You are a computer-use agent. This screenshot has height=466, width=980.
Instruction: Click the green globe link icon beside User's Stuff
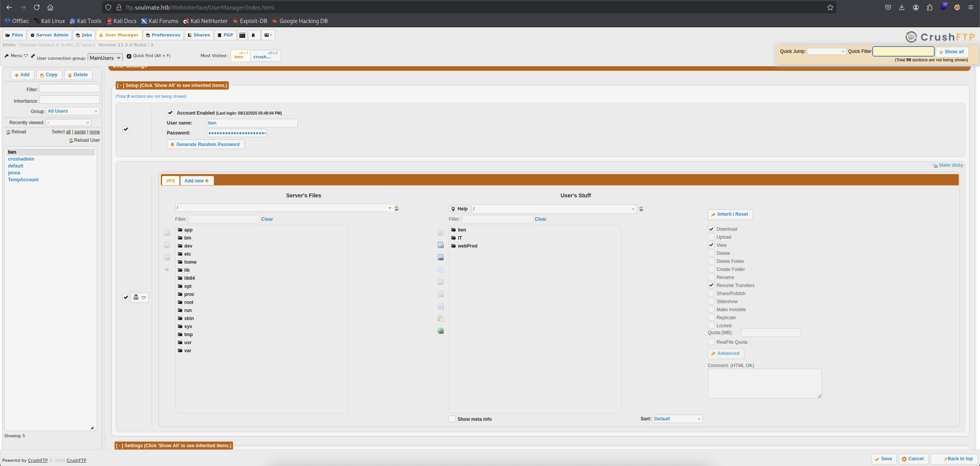pos(441,331)
